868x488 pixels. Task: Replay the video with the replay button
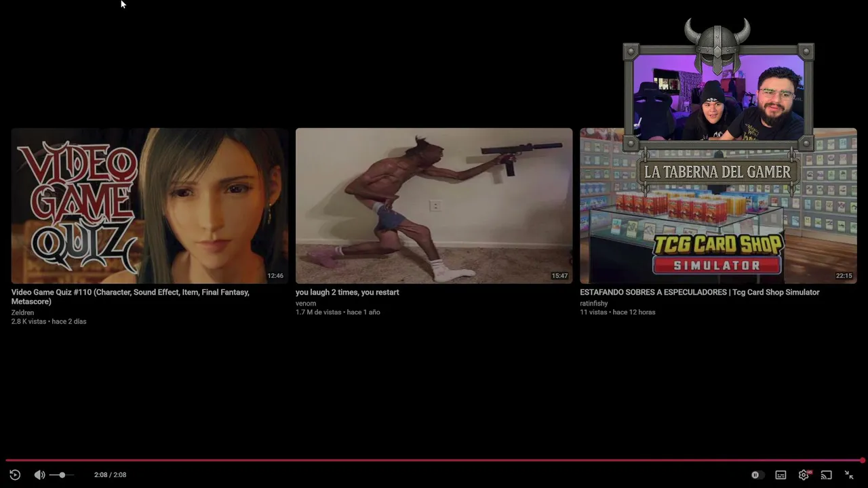pos(15,475)
